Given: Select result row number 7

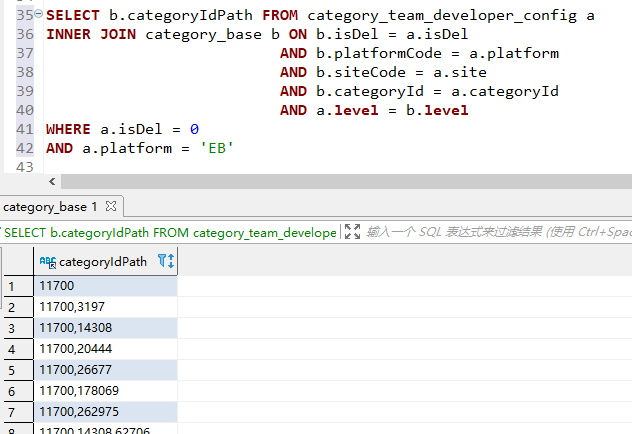Looking at the screenshot, I should point(18,412).
